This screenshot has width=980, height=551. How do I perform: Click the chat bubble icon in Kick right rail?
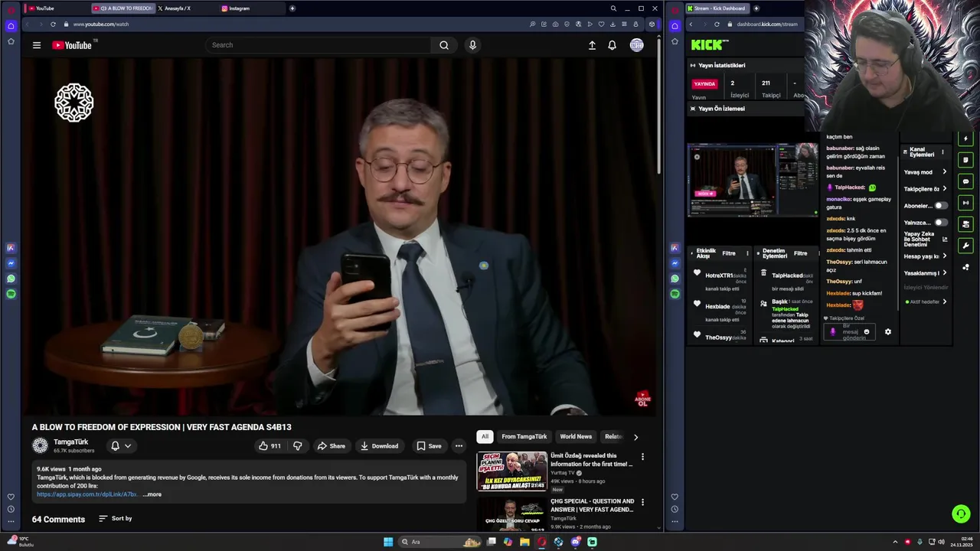pos(965,182)
